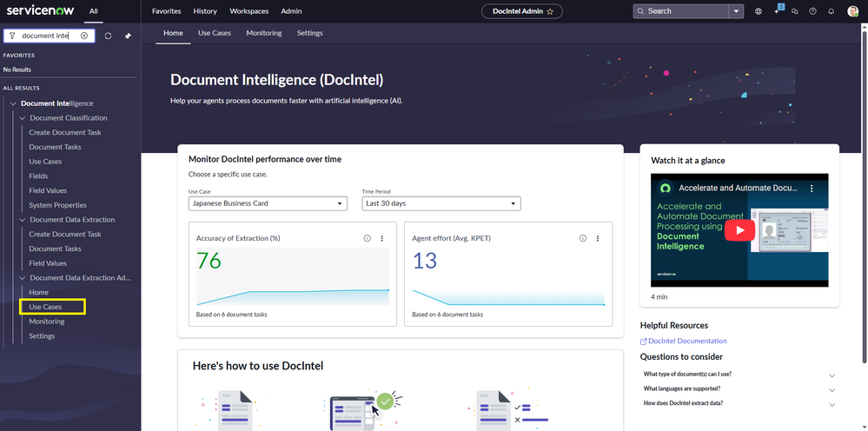Open more options for Accuracy of Extraction

coord(381,238)
